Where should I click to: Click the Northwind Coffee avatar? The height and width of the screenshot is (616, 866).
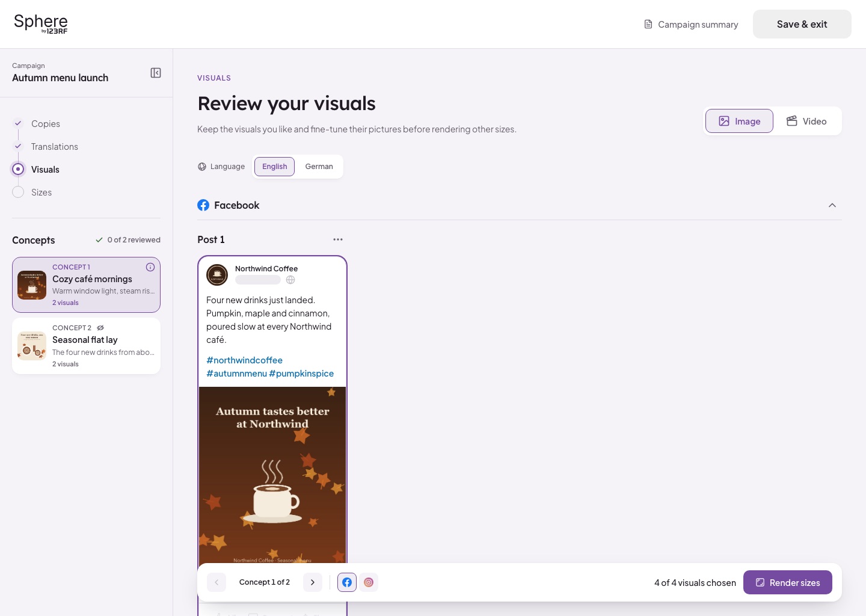pos(217,275)
